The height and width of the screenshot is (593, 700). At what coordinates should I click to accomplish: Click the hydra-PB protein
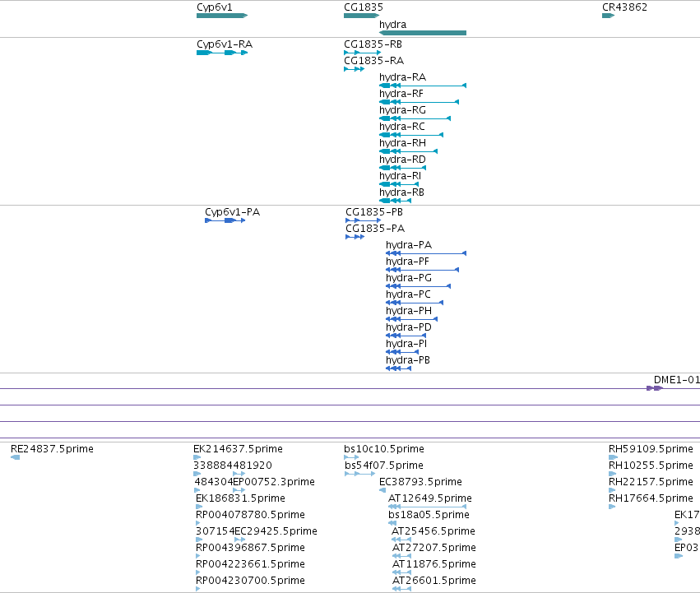coord(399,368)
